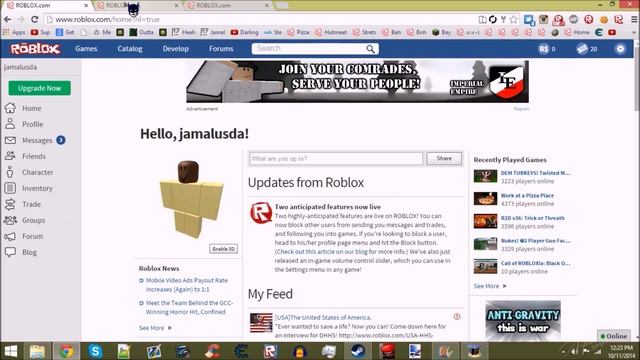640x360 pixels.
Task: Bookmark page with star icon
Action: (x=514, y=19)
